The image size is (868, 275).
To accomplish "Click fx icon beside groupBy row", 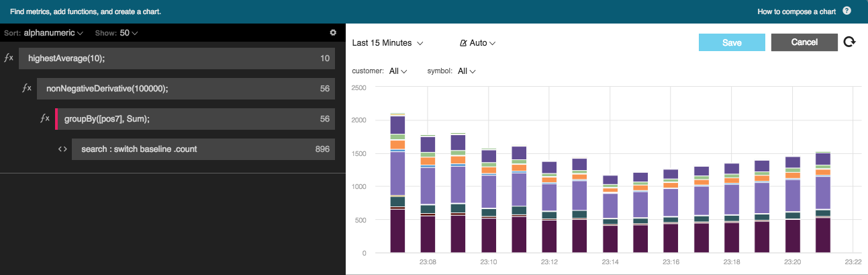I will 45,118.
